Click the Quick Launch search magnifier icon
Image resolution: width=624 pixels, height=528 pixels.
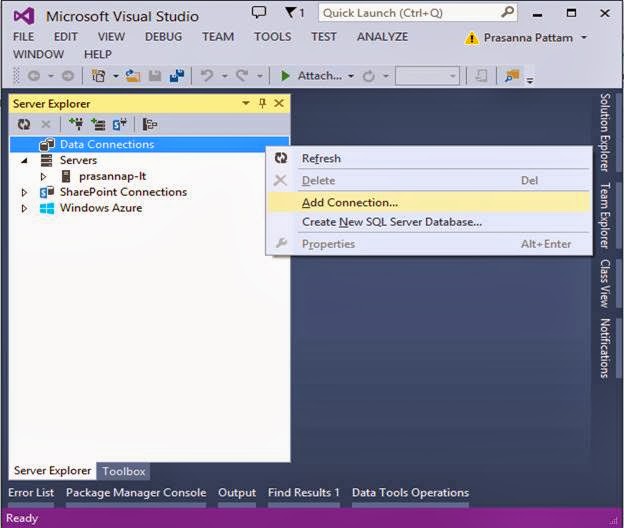point(507,13)
